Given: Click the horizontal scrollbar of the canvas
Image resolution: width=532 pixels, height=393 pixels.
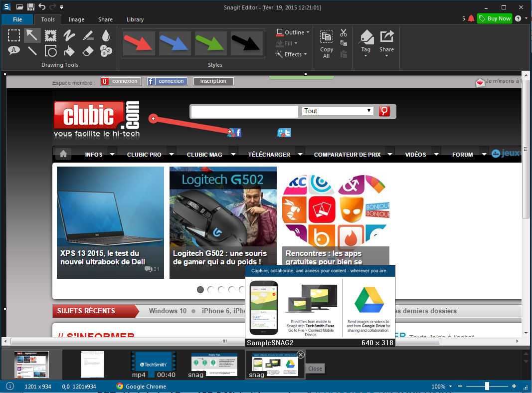Looking at the screenshot, I should click(x=225, y=341).
